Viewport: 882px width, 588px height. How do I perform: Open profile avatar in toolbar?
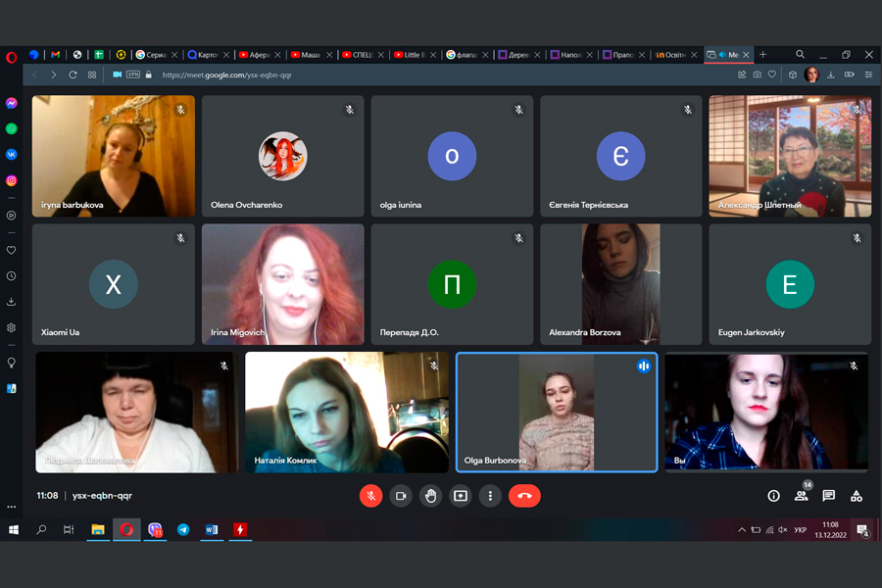point(811,74)
